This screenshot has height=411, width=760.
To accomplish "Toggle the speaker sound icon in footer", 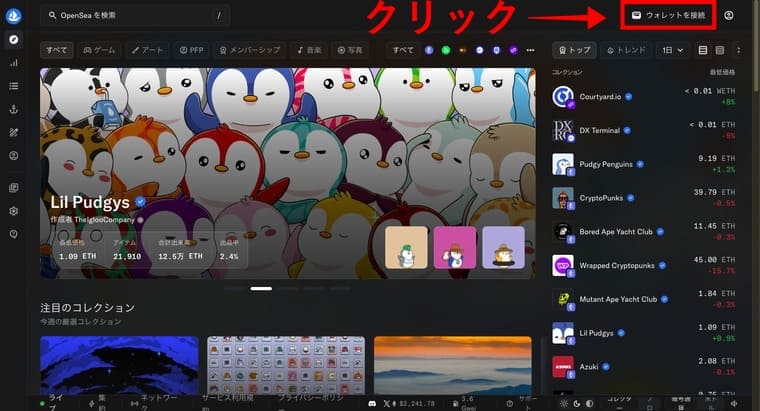I will [x=734, y=403].
